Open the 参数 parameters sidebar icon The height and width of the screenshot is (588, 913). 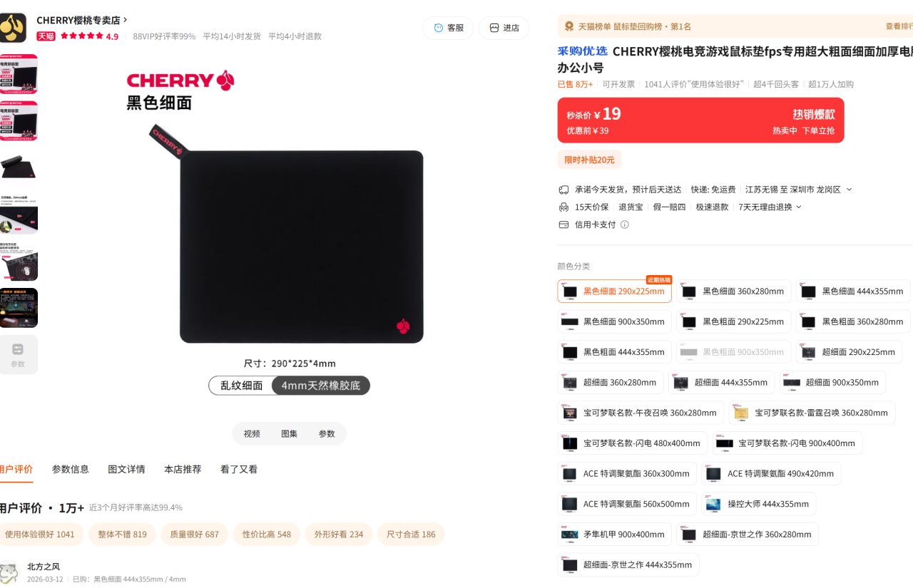(x=18, y=354)
